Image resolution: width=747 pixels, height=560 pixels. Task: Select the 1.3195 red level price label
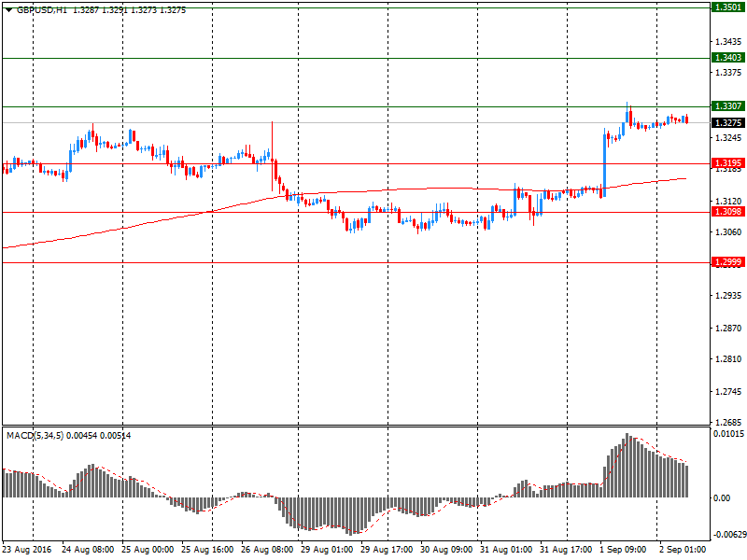click(x=728, y=163)
